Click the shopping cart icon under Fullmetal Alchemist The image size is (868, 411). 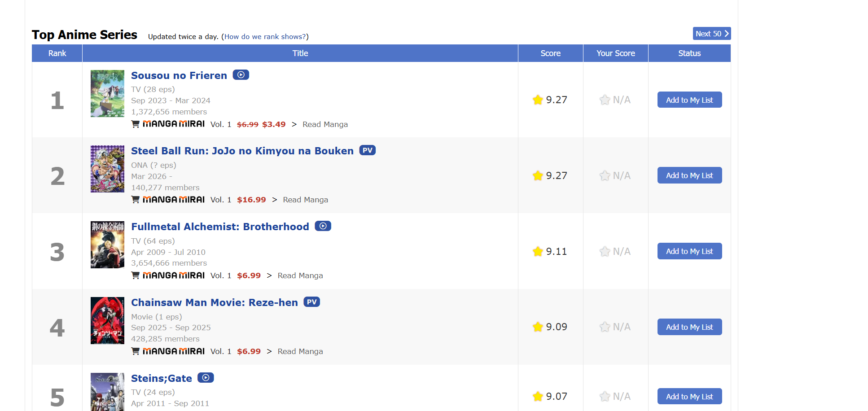pyautogui.click(x=135, y=275)
